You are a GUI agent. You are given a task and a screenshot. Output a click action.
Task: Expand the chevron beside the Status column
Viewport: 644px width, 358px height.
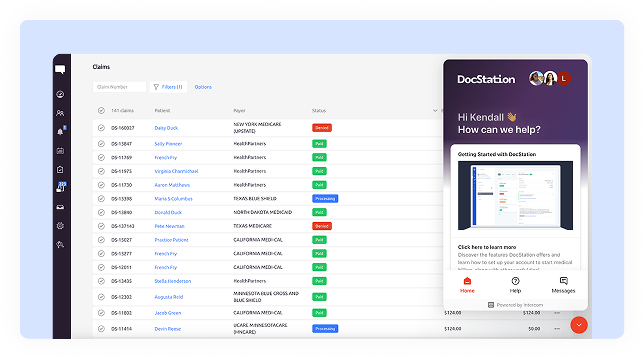point(435,110)
